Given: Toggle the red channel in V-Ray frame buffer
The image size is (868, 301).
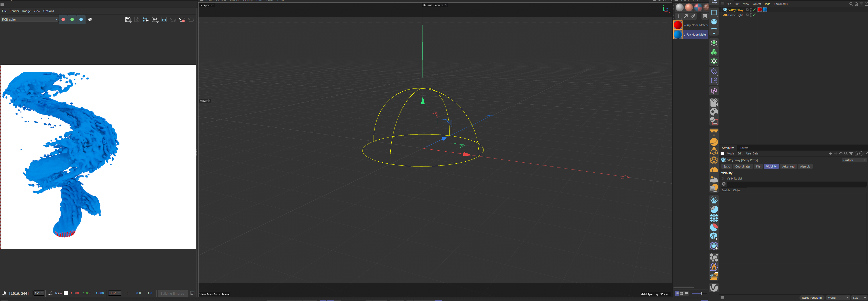Looking at the screenshot, I should coord(63,19).
